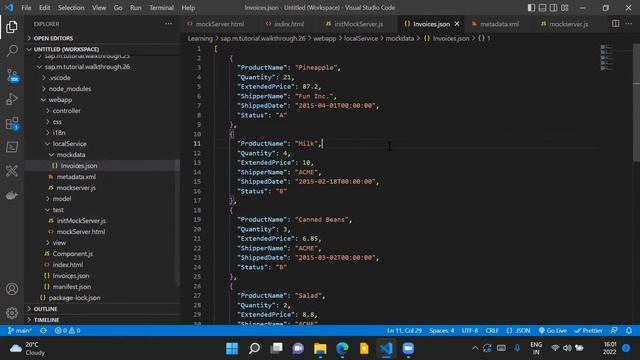Open the crossed-tools icon in activity bar
This screenshot has height=360, width=640.
point(12,171)
